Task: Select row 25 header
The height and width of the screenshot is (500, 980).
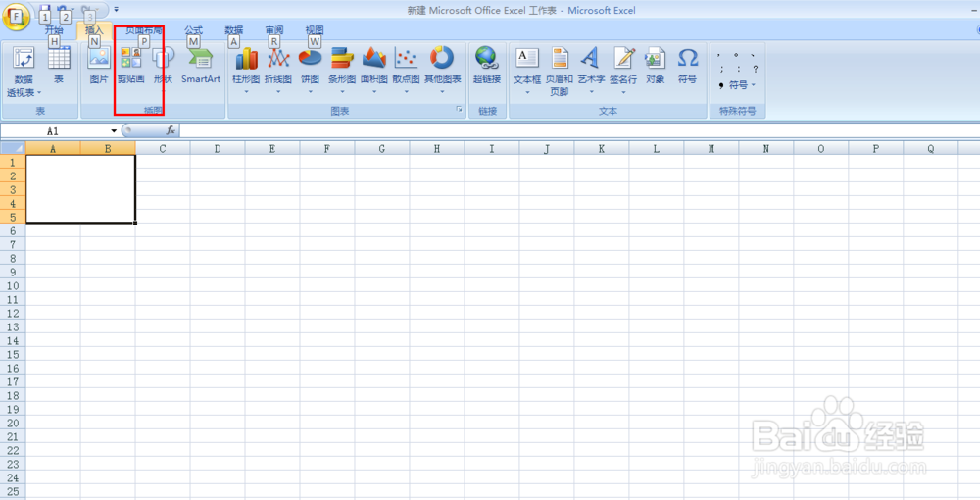Action: (x=13, y=492)
